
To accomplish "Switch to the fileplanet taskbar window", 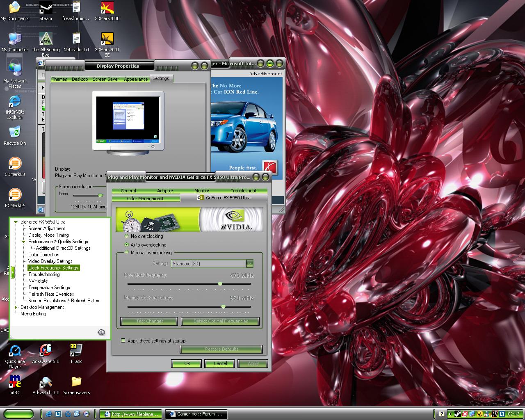I will [x=130, y=414].
